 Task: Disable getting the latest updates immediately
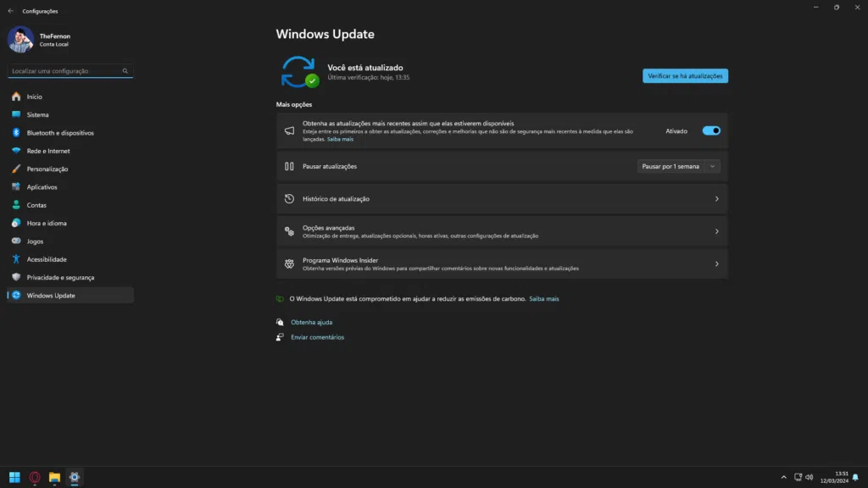pos(710,130)
